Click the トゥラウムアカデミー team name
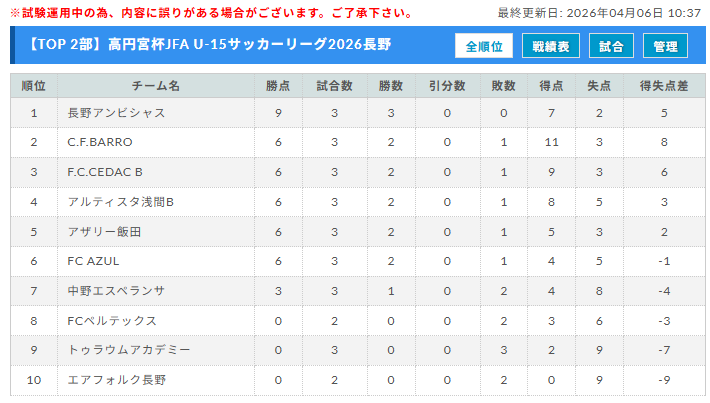The height and width of the screenshot is (403, 710). point(128,350)
